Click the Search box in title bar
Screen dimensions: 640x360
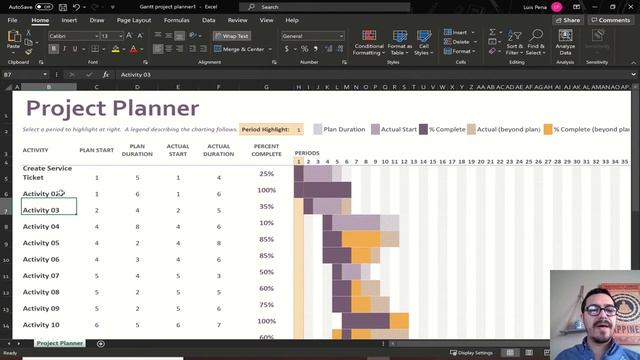(x=324, y=7)
